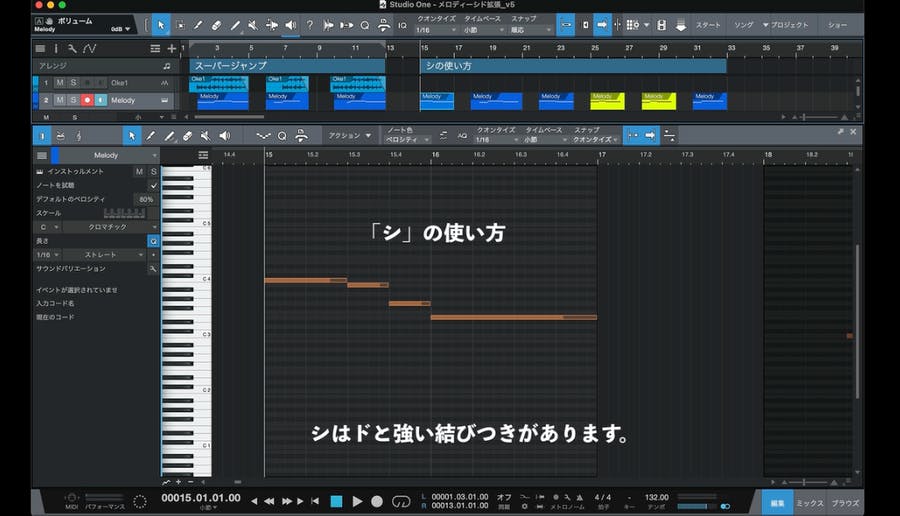Open the top スナップ dropdown
The width and height of the screenshot is (900, 516).
(530, 30)
